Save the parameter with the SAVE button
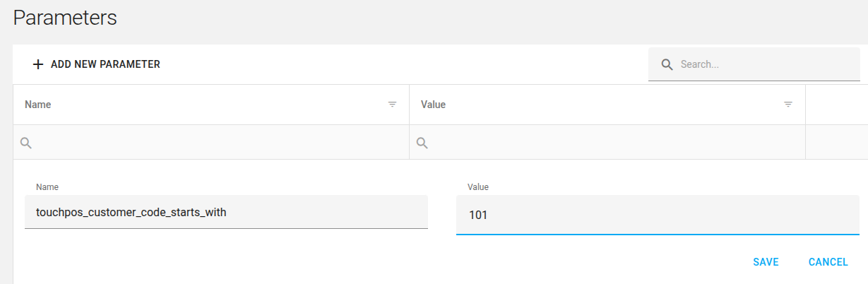 766,262
